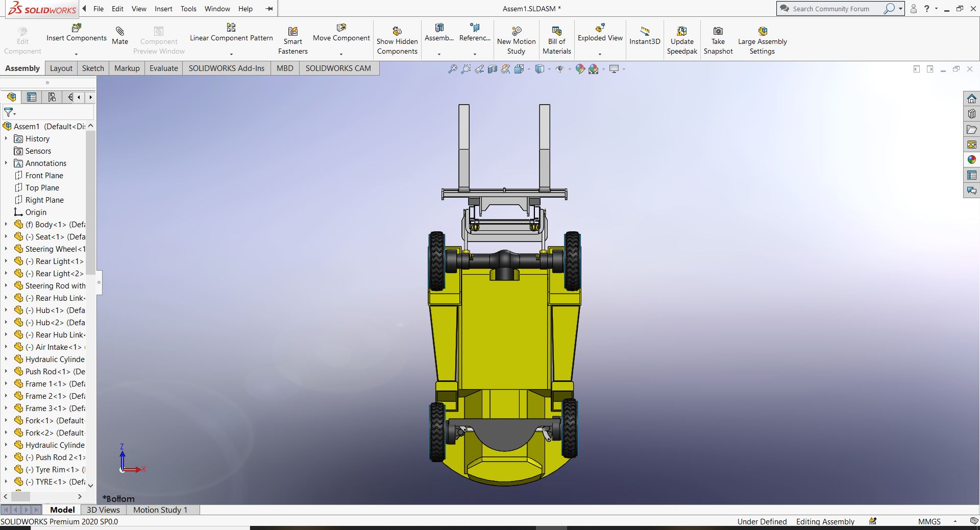Open the ConfigurationManager tab icon
Image resolution: width=980 pixels, height=530 pixels.
point(52,97)
